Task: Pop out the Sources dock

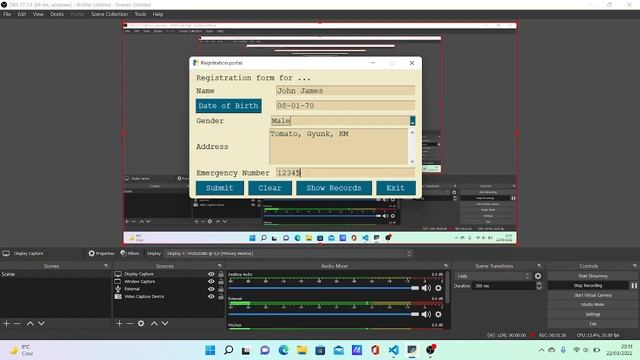Action: (220, 266)
